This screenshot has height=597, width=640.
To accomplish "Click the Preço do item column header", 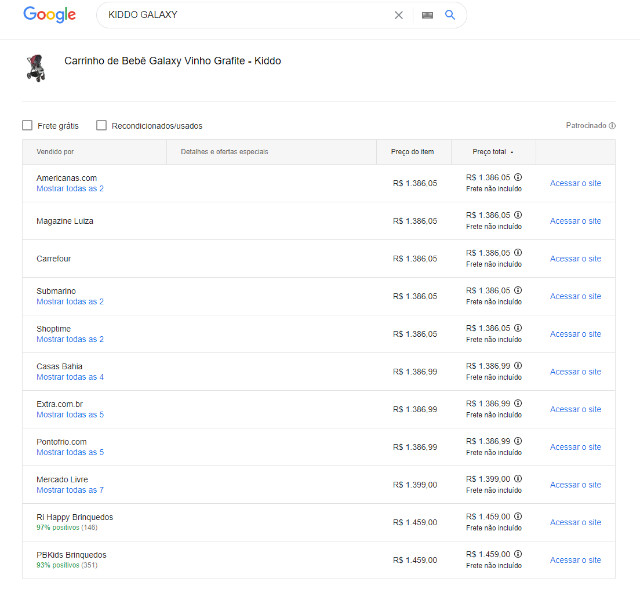I will point(412,152).
